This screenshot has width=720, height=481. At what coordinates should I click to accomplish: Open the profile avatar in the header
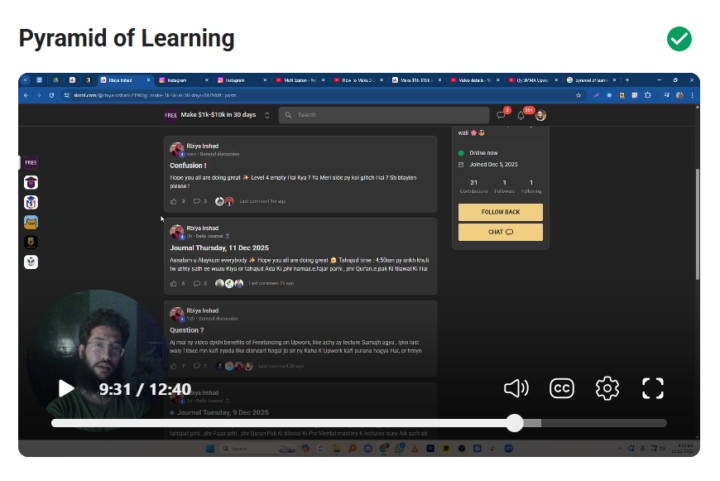pos(540,115)
